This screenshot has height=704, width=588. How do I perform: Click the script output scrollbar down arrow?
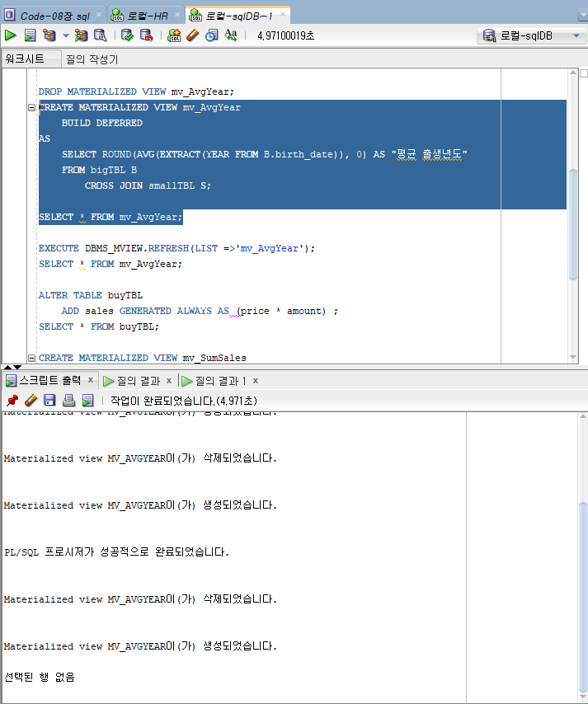[583, 697]
